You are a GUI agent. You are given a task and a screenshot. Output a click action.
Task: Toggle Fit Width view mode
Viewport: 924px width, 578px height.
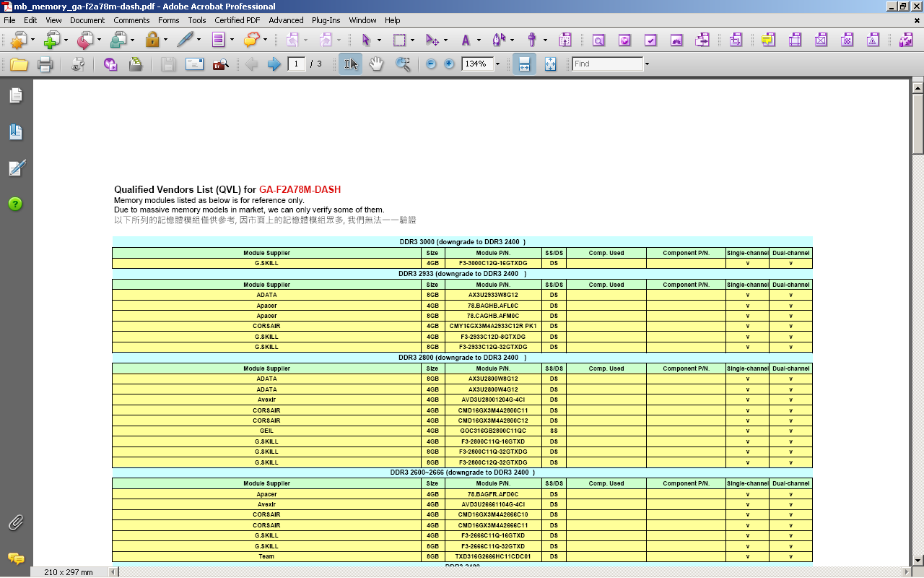point(524,64)
